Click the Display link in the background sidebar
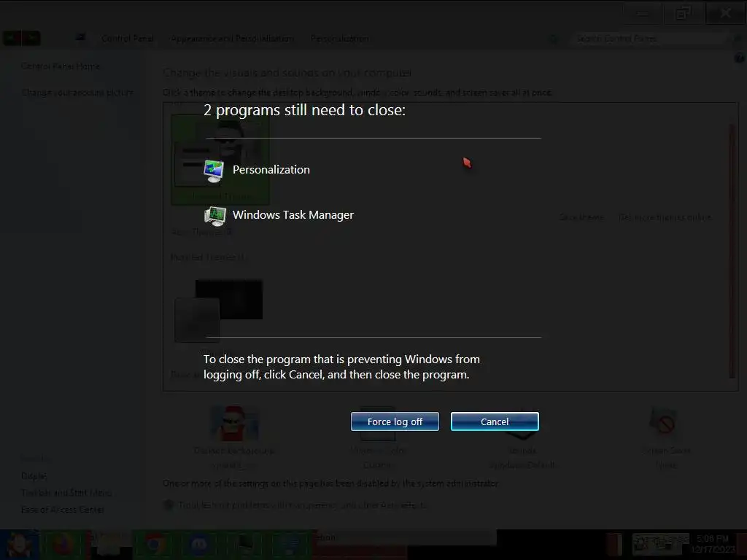 click(34, 475)
